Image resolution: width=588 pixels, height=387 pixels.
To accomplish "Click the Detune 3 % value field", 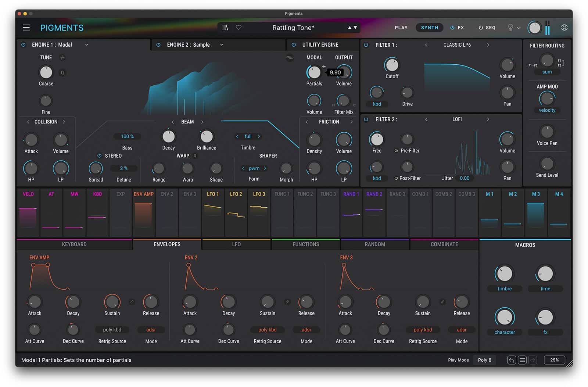I will coord(124,168).
